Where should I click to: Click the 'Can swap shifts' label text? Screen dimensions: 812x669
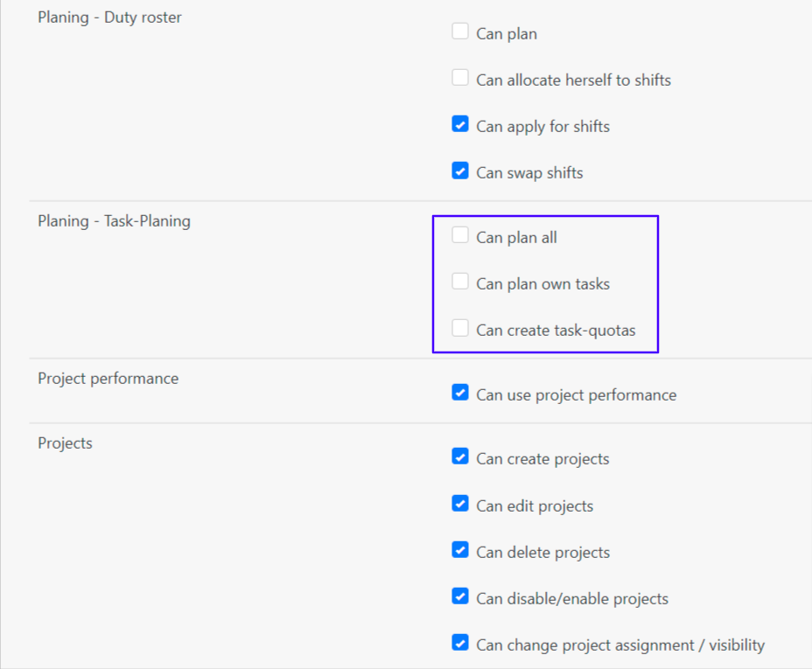[x=529, y=173]
